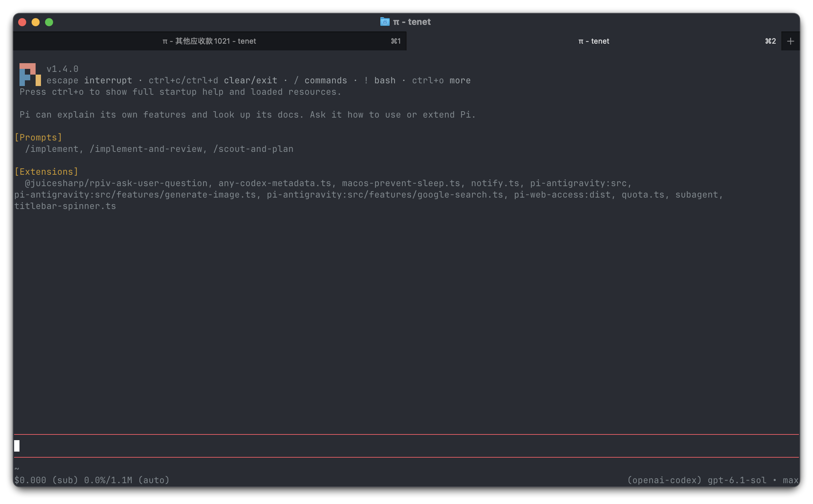Screen dimensions: 813x504
Task: Click the Pi pixel logo
Action: point(30,74)
